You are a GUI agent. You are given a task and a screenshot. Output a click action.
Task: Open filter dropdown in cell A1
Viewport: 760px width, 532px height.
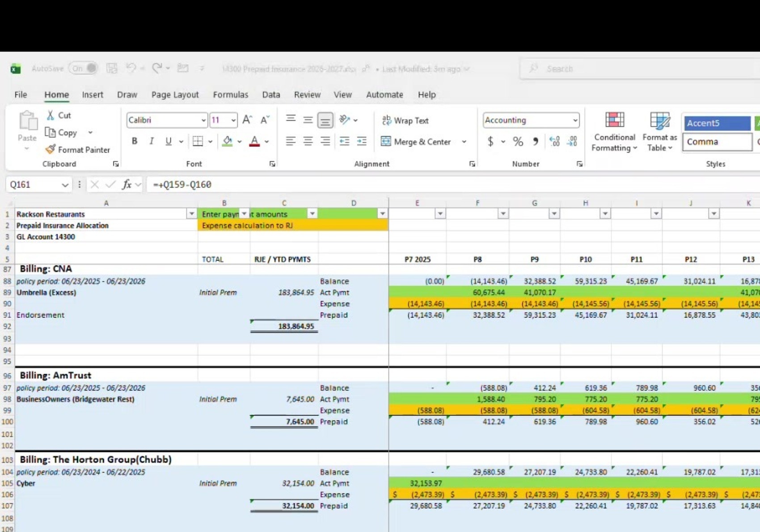192,214
